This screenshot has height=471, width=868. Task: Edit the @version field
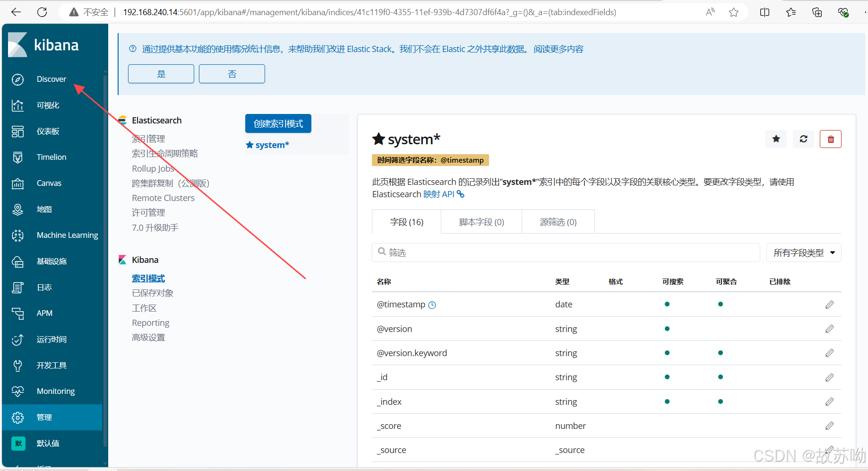(829, 329)
